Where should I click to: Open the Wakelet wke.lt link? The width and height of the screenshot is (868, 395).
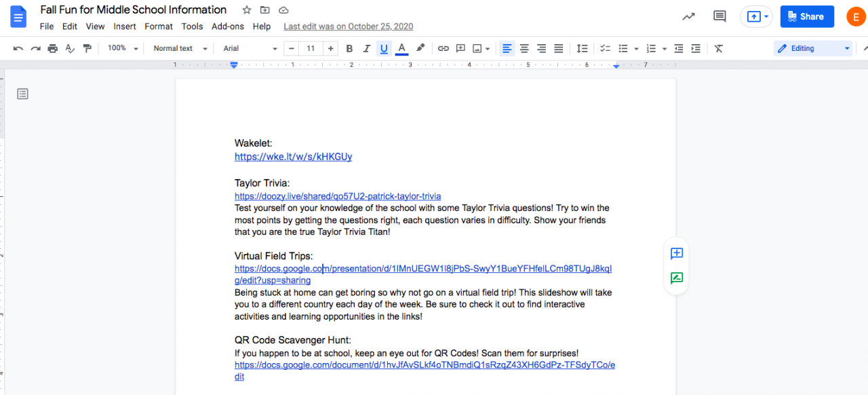click(x=293, y=157)
